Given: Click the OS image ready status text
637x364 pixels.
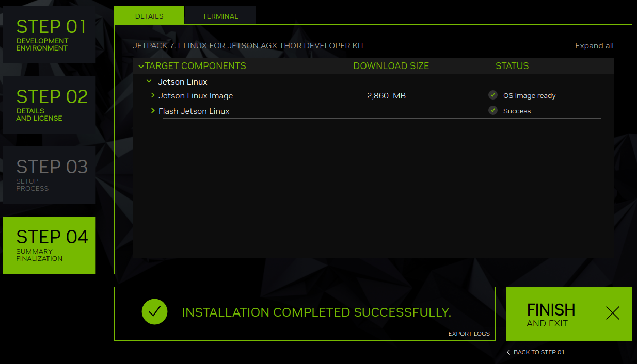Looking at the screenshot, I should click(530, 96).
